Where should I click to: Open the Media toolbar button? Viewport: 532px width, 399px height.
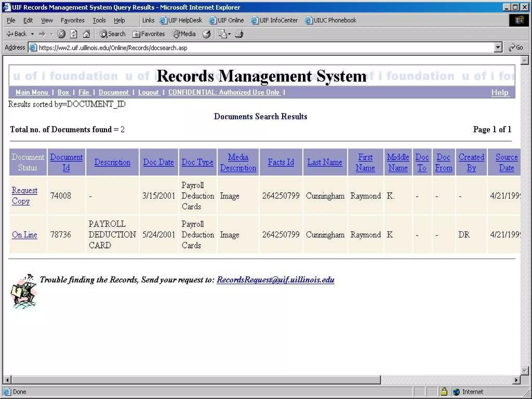(184, 34)
